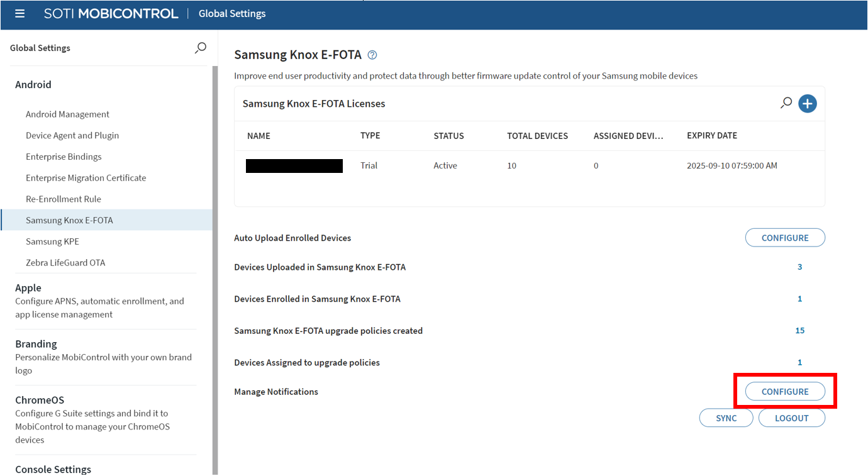Screen dimensions: 868x476
Task: Expand the Console Settings section
Action: pos(53,469)
